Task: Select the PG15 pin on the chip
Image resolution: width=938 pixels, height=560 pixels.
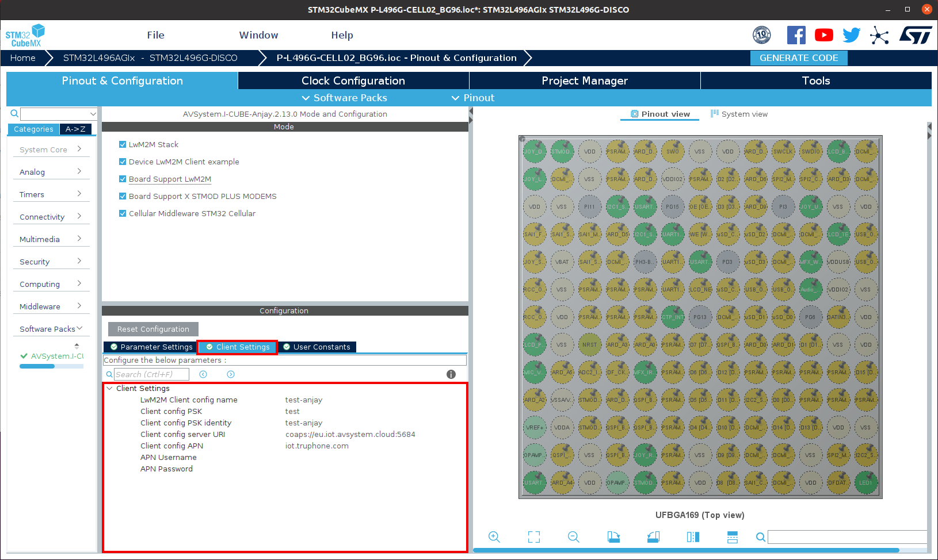Action: (x=673, y=207)
